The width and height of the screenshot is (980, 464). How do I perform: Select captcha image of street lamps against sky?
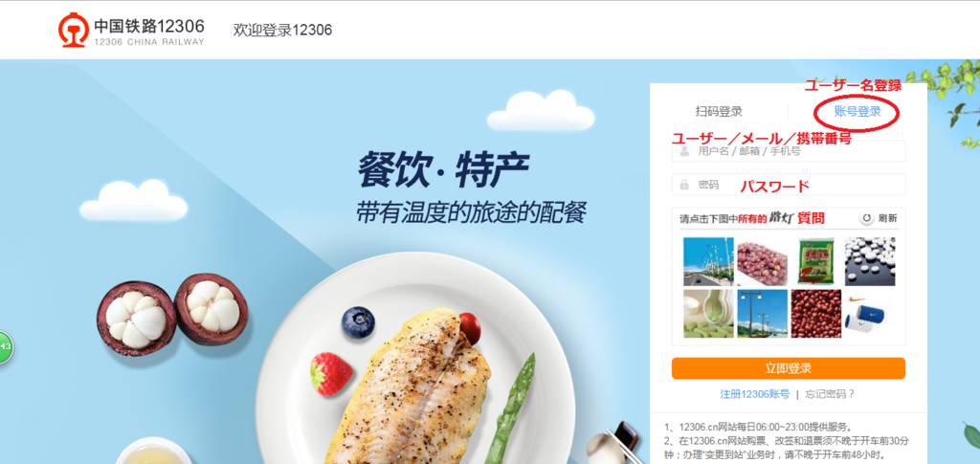(762, 314)
